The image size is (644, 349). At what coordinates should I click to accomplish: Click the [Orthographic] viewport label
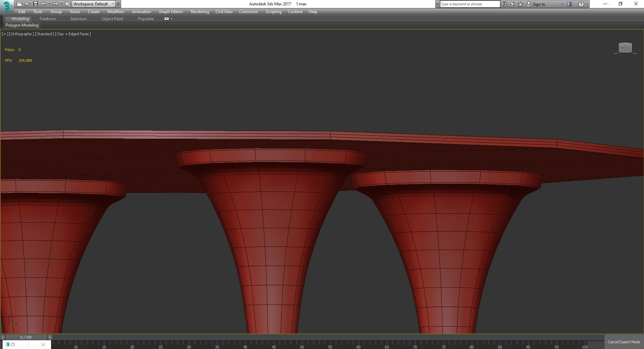[22, 34]
